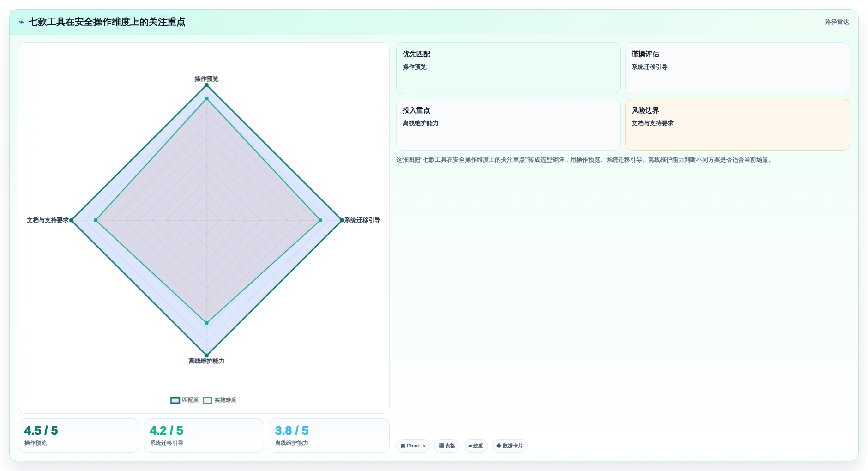
Task: Click the 操作预览 axis label on radar chart
Action: click(206, 79)
